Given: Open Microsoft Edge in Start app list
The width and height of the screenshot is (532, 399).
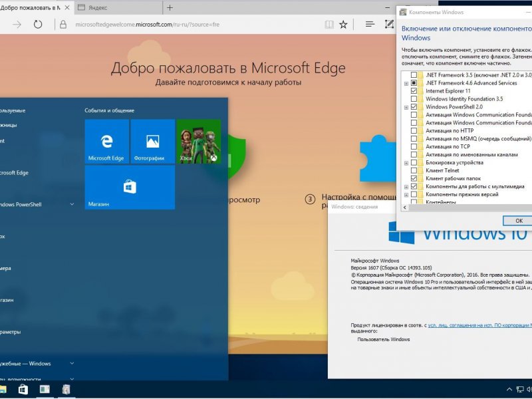Looking at the screenshot, I should pyautogui.click(x=14, y=173).
